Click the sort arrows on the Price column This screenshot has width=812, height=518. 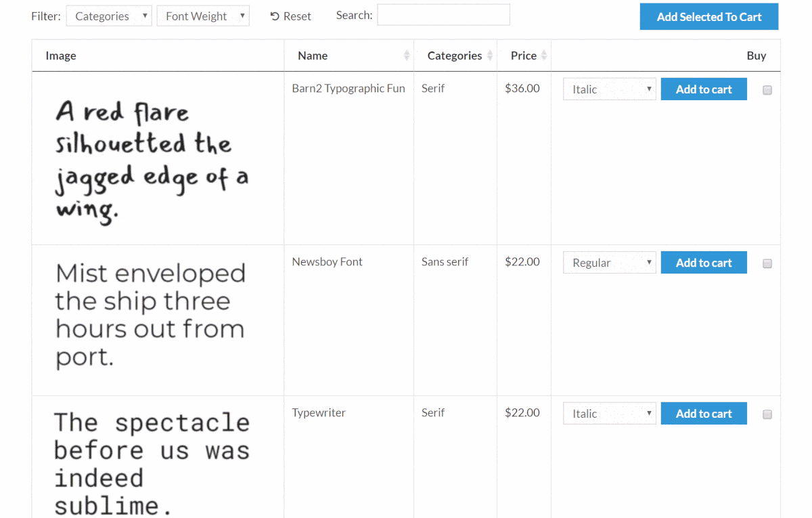click(543, 55)
